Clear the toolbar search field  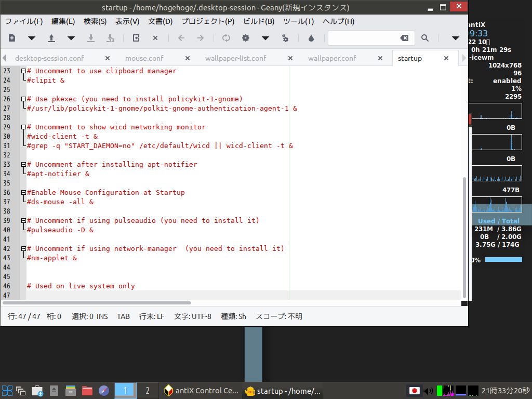pyautogui.click(x=404, y=38)
